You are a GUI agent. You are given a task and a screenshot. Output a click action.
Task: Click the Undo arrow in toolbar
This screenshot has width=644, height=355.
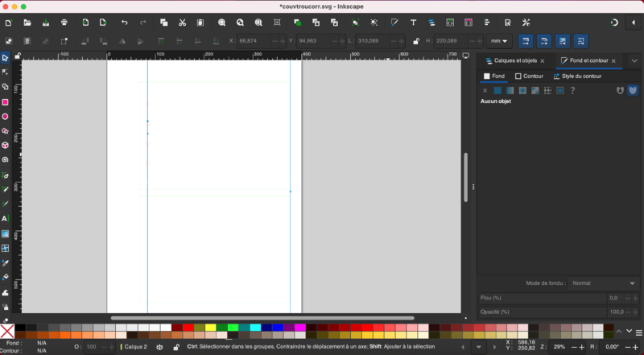tap(124, 23)
